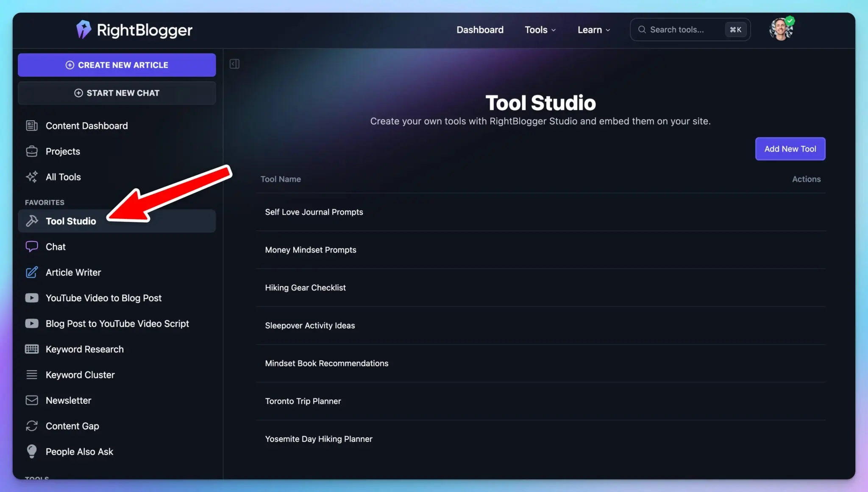Image resolution: width=868 pixels, height=492 pixels.
Task: Click the search magnifier icon
Action: click(642, 29)
